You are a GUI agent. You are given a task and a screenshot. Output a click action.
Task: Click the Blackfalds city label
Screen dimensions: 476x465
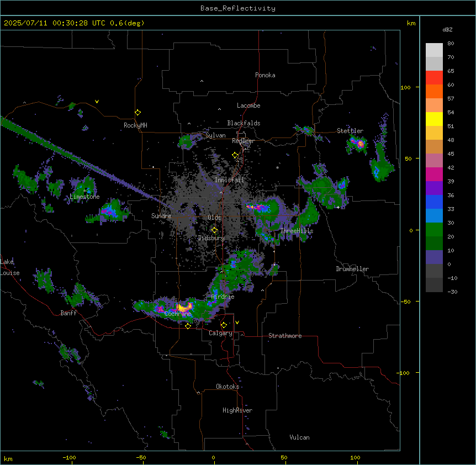244,123
